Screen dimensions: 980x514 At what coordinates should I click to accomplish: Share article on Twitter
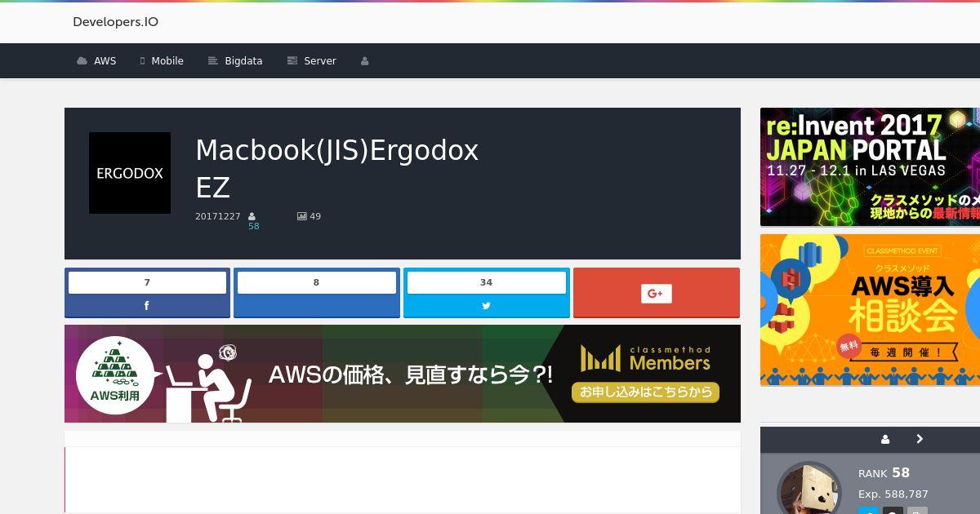click(x=487, y=293)
